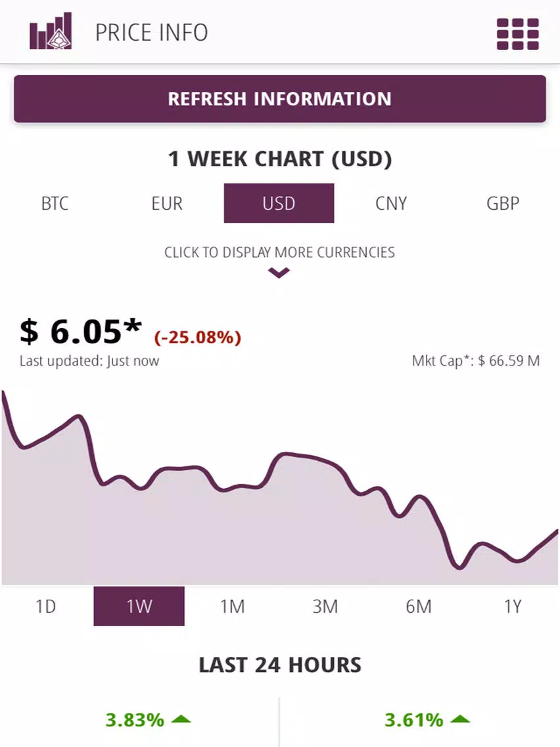This screenshot has width=560, height=747.
Task: Click to display more currencies text
Action: 279,252
